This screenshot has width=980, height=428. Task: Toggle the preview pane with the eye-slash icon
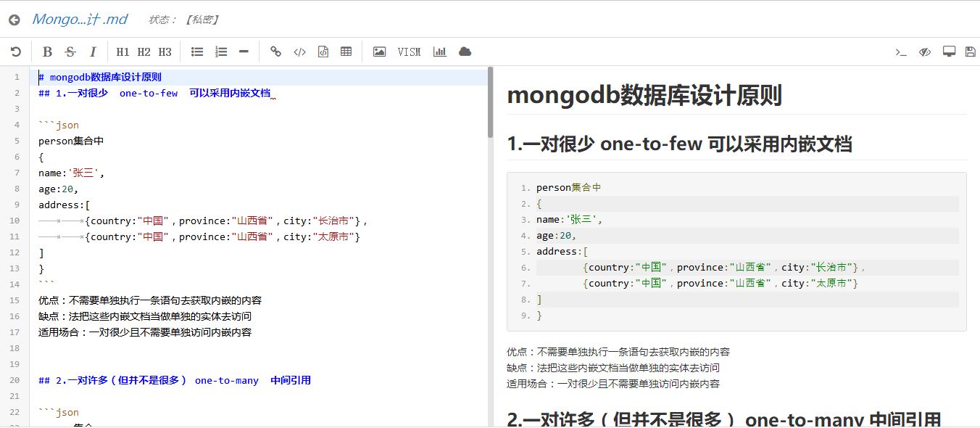[x=924, y=52]
